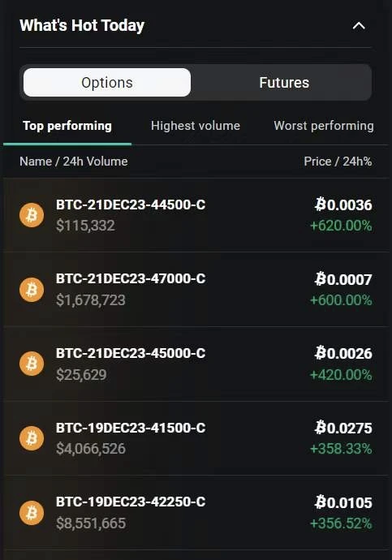
Task: Collapse the What's Hot Today section
Action: click(359, 26)
